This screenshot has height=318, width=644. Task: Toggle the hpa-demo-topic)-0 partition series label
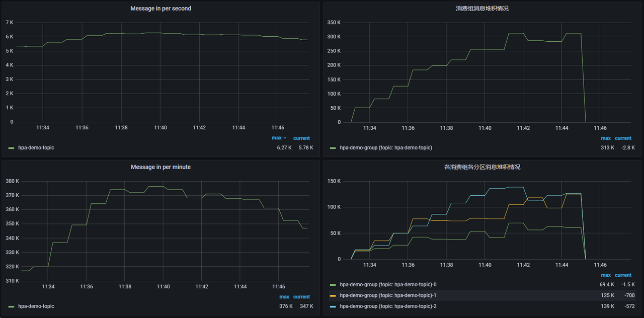(x=388, y=285)
